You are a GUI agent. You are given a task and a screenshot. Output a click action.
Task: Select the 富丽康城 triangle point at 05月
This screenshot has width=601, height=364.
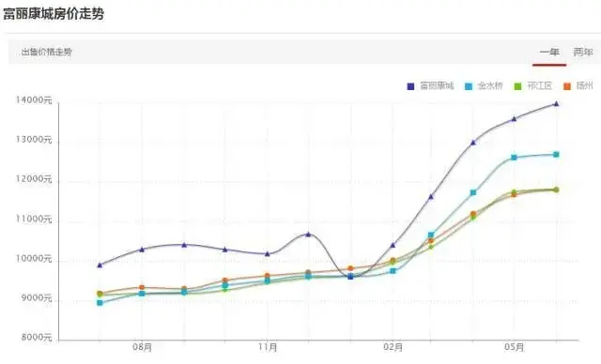pyautogui.click(x=514, y=118)
